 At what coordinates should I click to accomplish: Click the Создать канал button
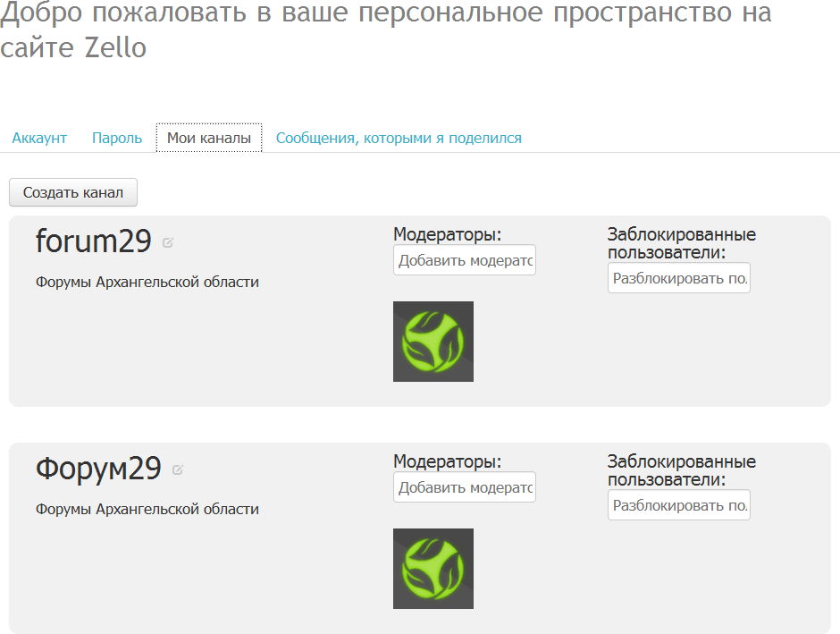pos(73,192)
